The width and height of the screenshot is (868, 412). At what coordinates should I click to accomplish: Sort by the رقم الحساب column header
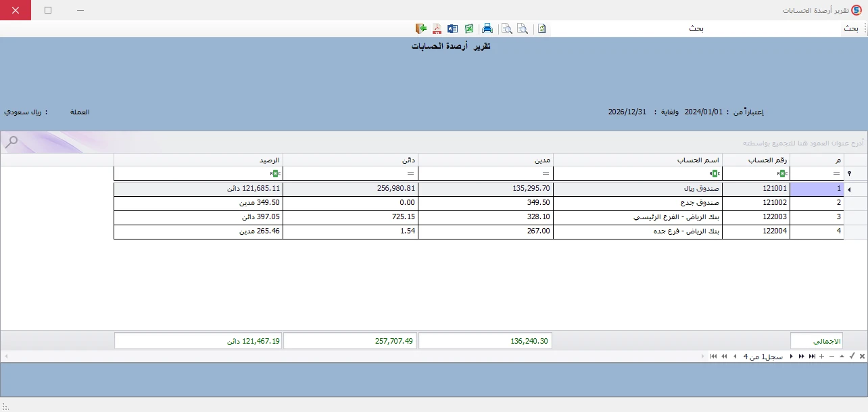click(x=756, y=160)
